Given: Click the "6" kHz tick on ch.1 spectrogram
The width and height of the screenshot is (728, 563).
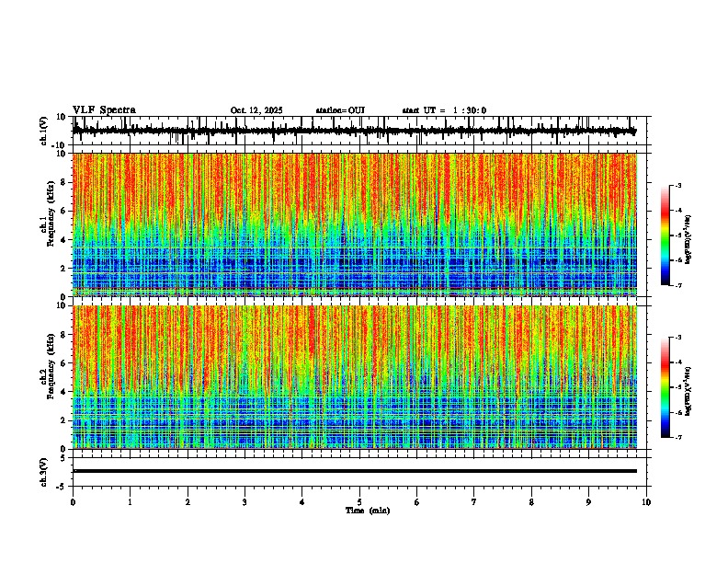Looking at the screenshot, I should point(63,211).
